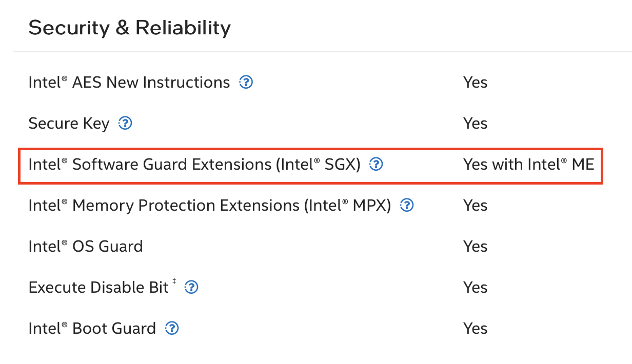Select the Yes value beside Intel OS Guard
The image size is (632, 364).
click(475, 246)
